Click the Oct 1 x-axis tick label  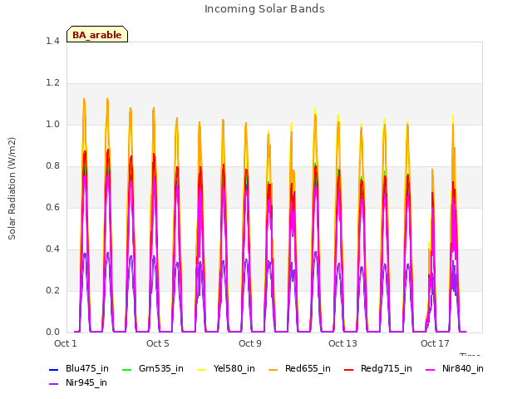pos(66,343)
